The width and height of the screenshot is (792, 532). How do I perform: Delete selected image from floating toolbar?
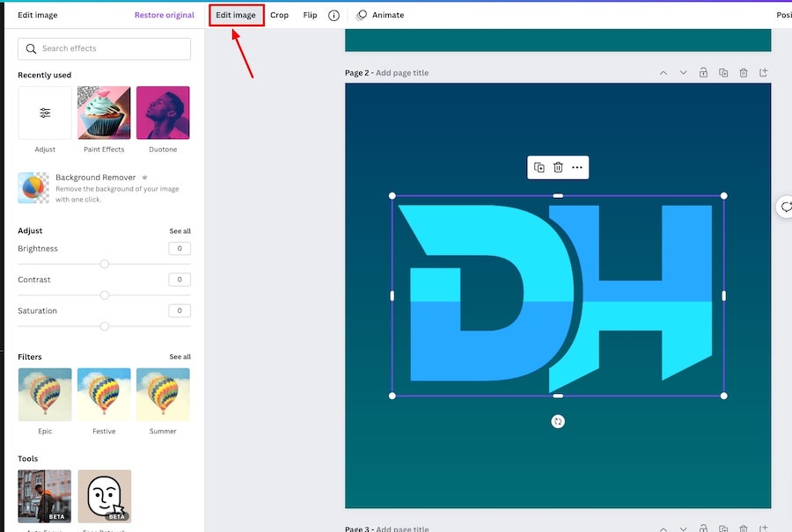coord(558,167)
